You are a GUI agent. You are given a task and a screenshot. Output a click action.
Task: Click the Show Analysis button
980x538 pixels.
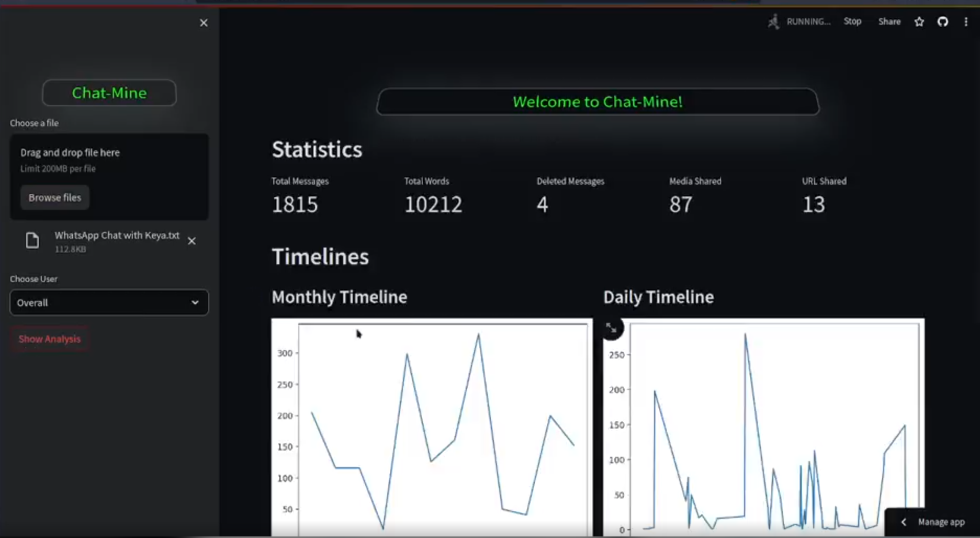pos(49,339)
